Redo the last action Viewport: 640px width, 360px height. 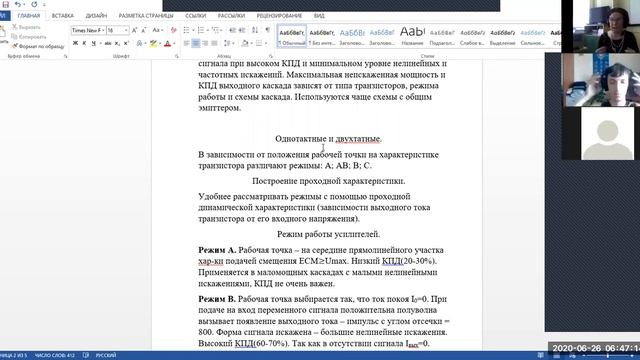tap(34, 4)
